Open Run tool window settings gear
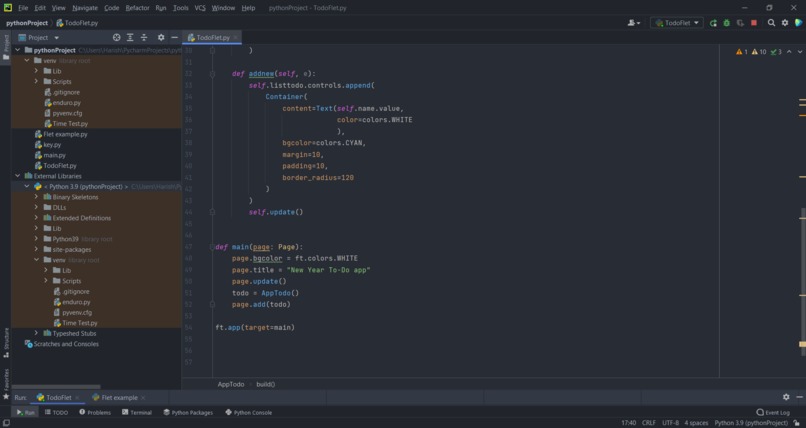 click(x=786, y=397)
